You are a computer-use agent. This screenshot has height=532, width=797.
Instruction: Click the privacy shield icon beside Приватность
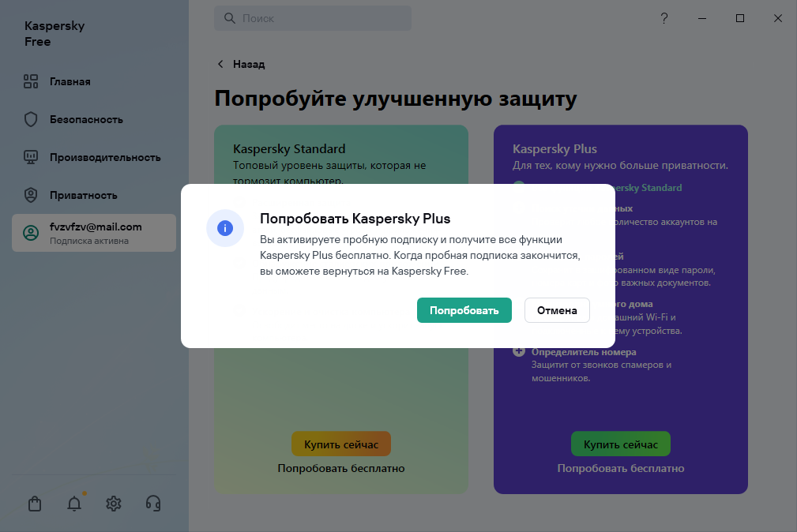pyautogui.click(x=31, y=195)
